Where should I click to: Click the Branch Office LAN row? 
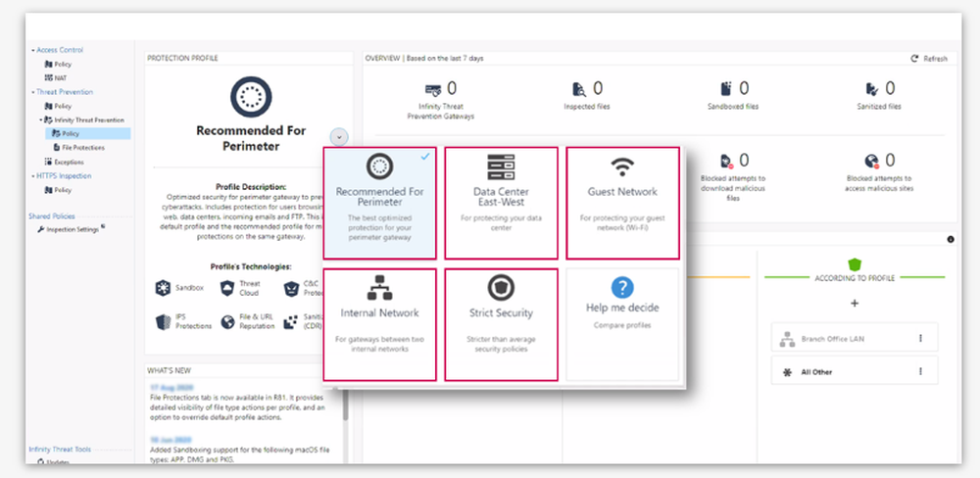(x=855, y=337)
